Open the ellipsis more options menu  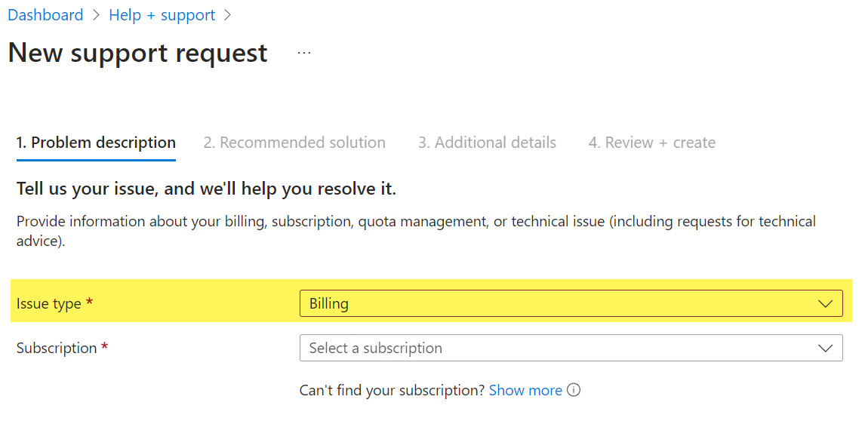point(304,53)
